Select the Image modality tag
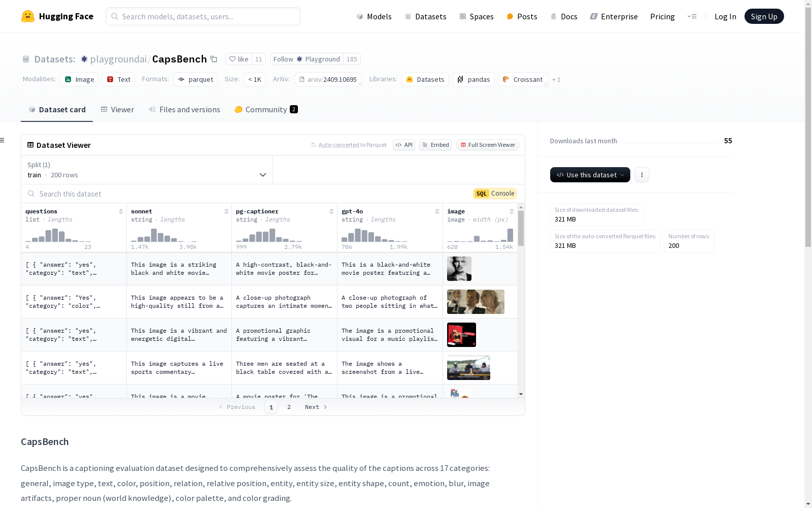Viewport: 812px width, 508px height. 80,79
